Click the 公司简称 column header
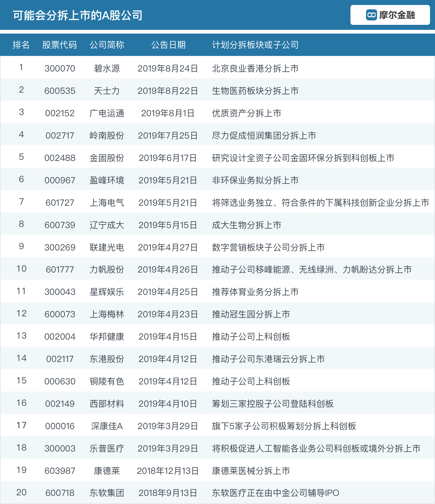Image resolution: width=435 pixels, height=504 pixels. (107, 45)
